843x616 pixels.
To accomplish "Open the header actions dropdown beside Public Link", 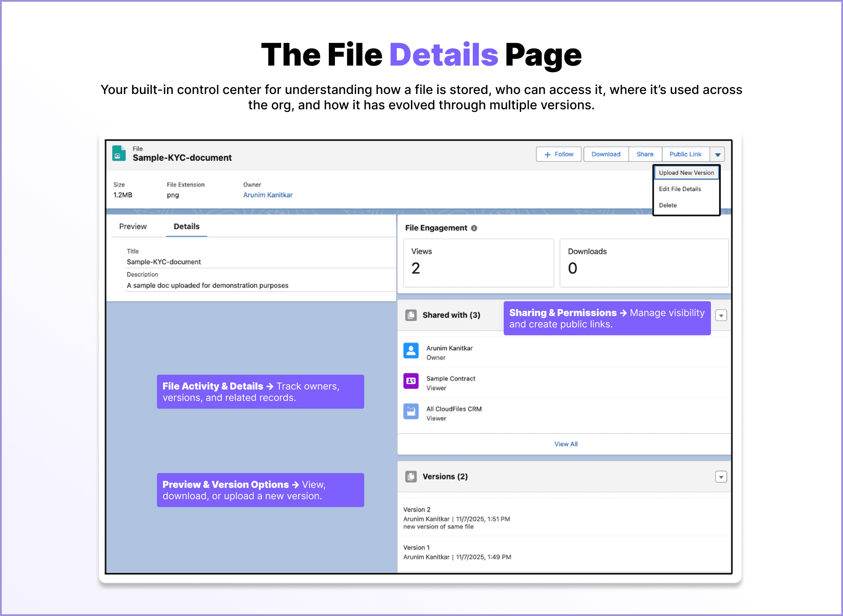I will point(718,154).
